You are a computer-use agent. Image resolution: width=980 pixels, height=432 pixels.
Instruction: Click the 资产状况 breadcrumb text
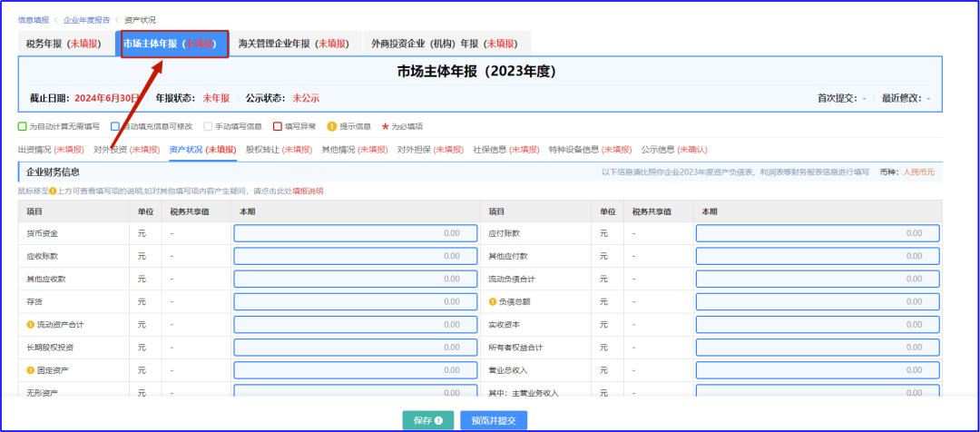click(142, 20)
